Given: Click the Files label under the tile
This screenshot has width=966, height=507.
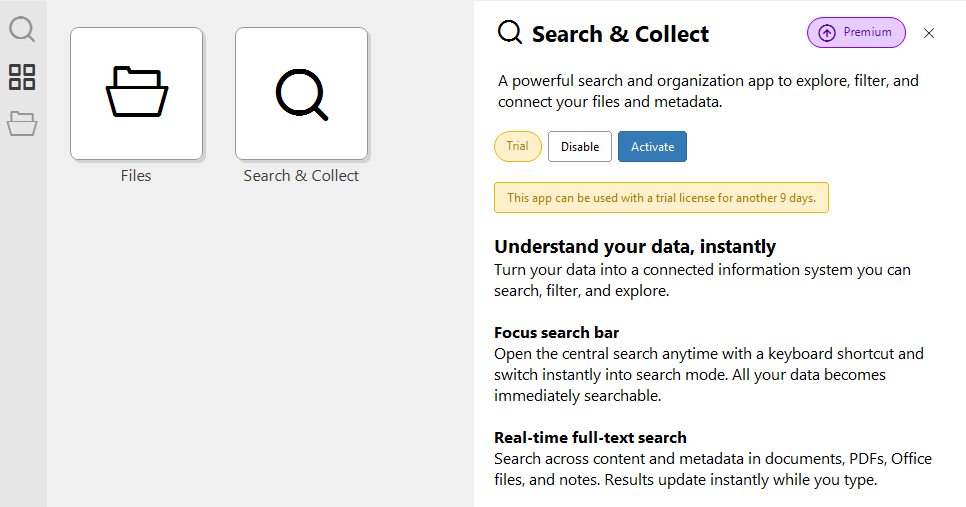Looking at the screenshot, I should tap(136, 176).
